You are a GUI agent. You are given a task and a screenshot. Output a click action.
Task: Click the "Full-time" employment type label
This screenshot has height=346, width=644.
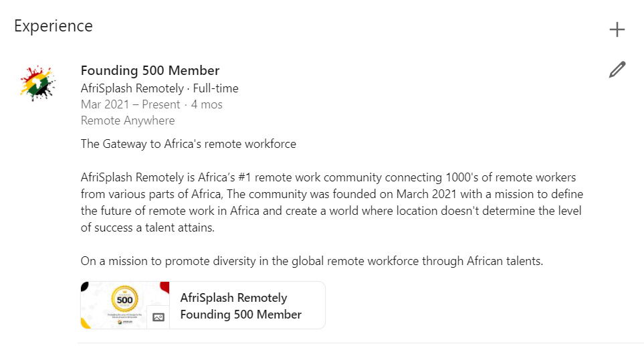pos(215,88)
